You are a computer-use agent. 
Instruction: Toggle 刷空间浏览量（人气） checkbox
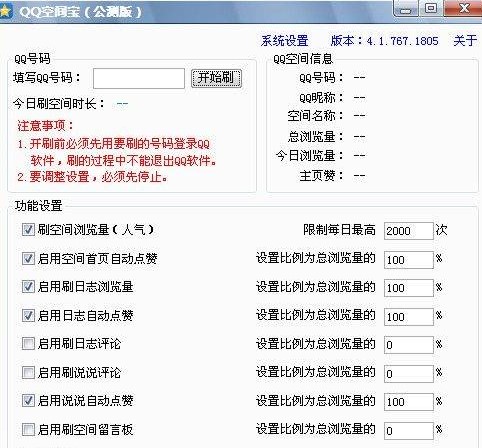(28, 229)
